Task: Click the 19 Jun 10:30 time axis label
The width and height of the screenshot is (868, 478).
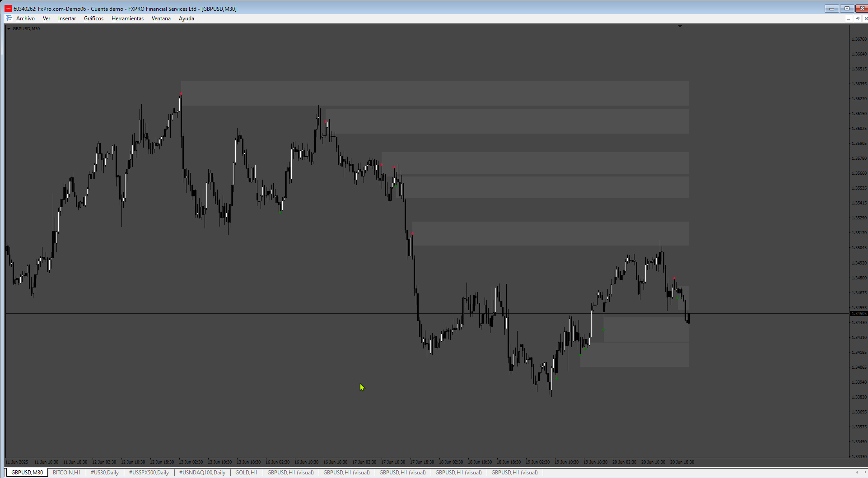Action: coord(566,462)
